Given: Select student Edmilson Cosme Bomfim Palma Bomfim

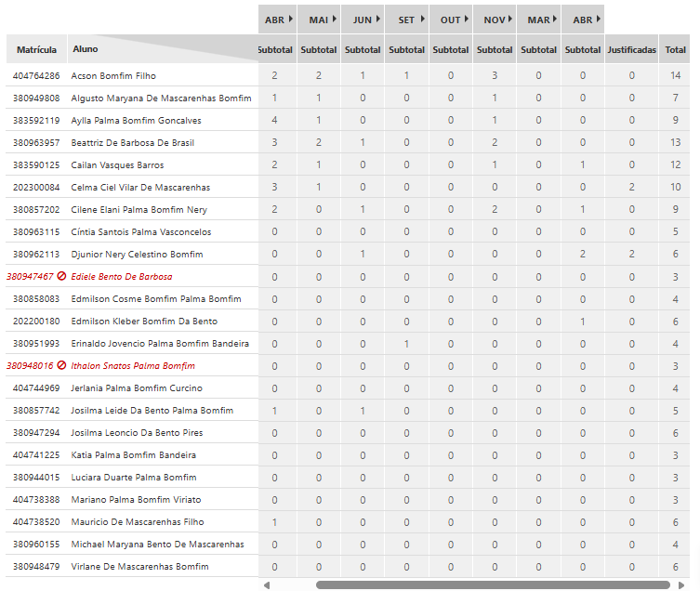Looking at the screenshot, I should pos(156,299).
